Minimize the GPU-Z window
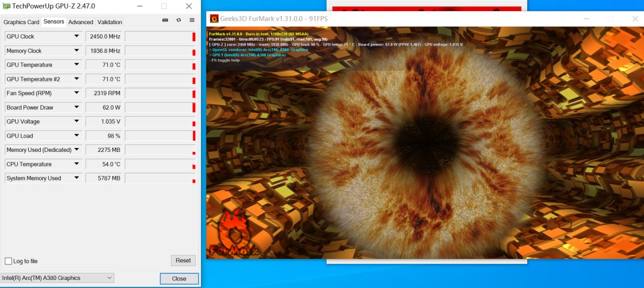Image resolution: width=644 pixels, height=288 pixels. point(139,6)
